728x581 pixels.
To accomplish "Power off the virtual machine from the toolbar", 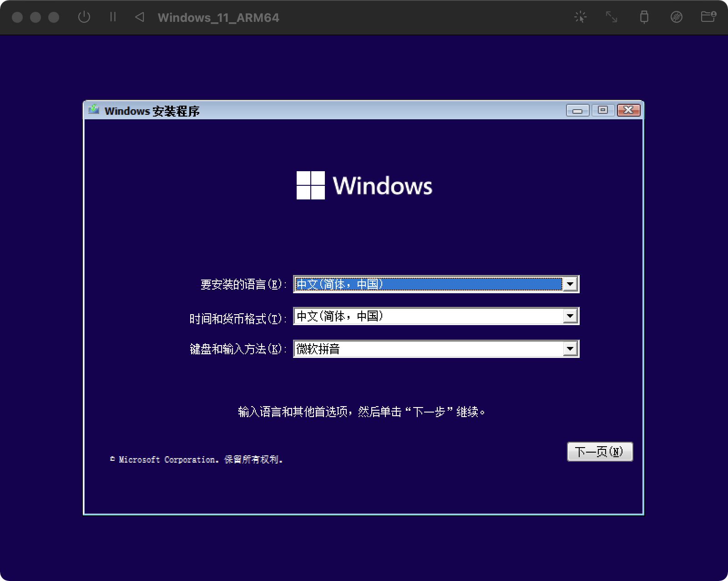I will pos(85,17).
